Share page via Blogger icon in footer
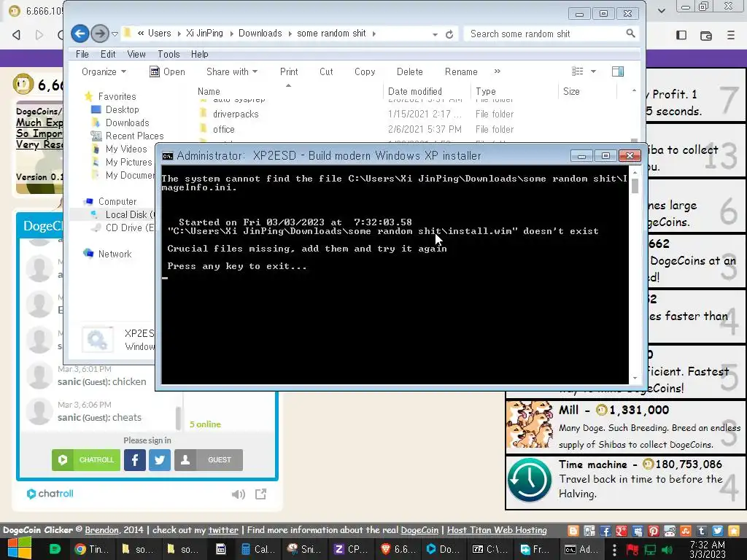The width and height of the screenshot is (747, 560). pyautogui.click(x=573, y=531)
